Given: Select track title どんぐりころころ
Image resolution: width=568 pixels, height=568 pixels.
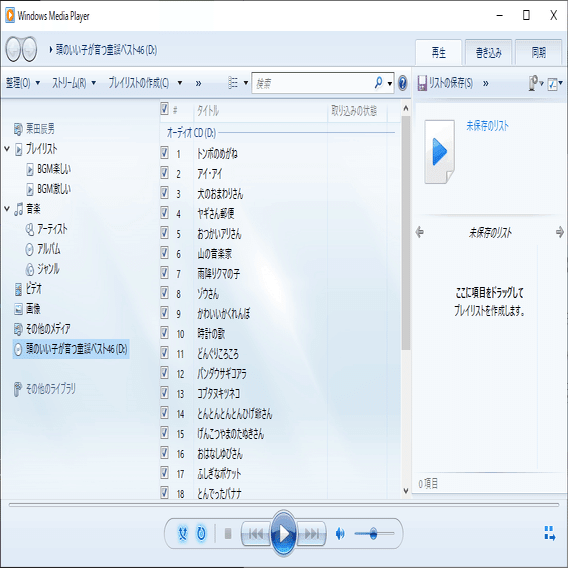Looking at the screenshot, I should [218, 354].
